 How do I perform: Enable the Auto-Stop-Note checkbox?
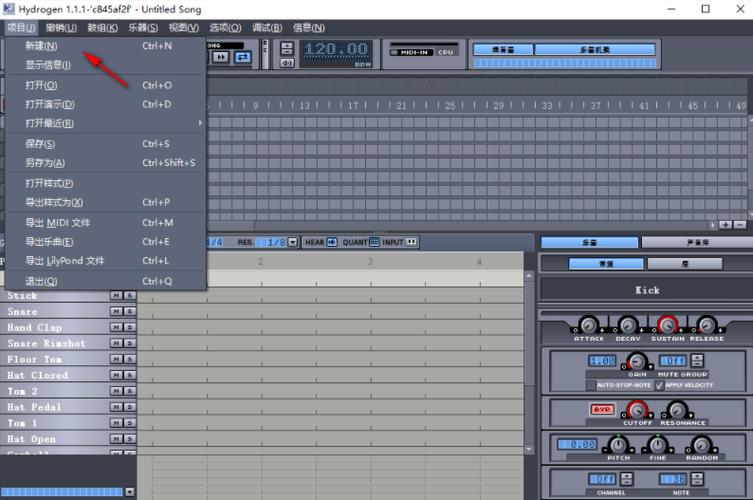click(x=591, y=385)
